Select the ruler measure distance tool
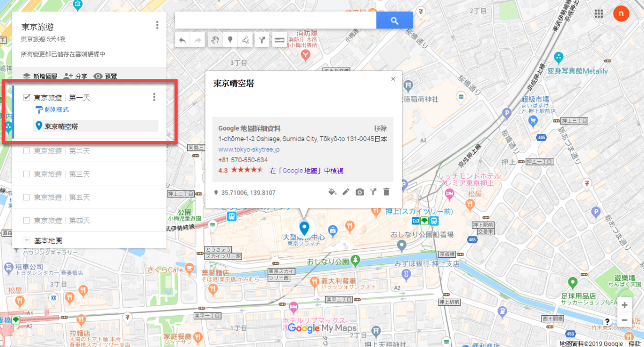The width and height of the screenshot is (644, 347). coord(279,40)
